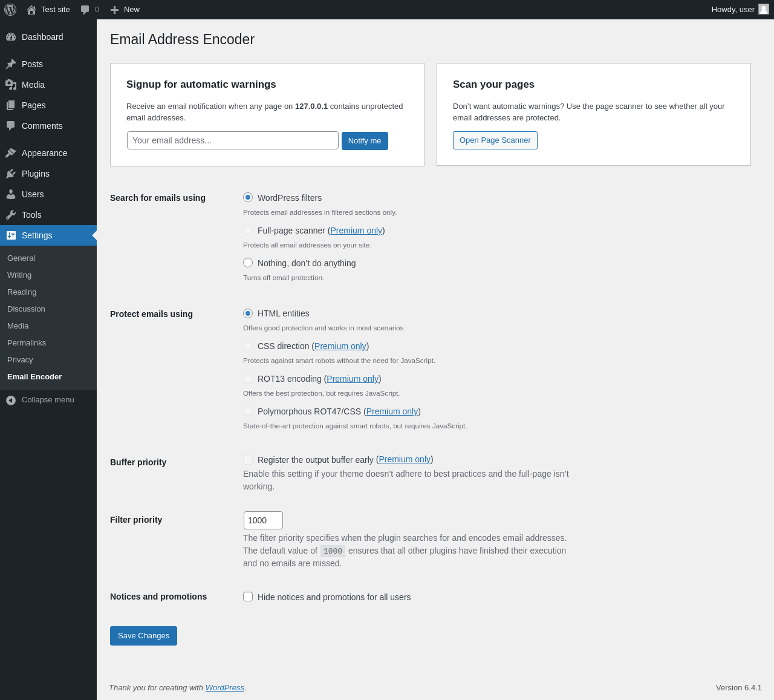Click the Appearance paintbrush icon

click(x=11, y=153)
